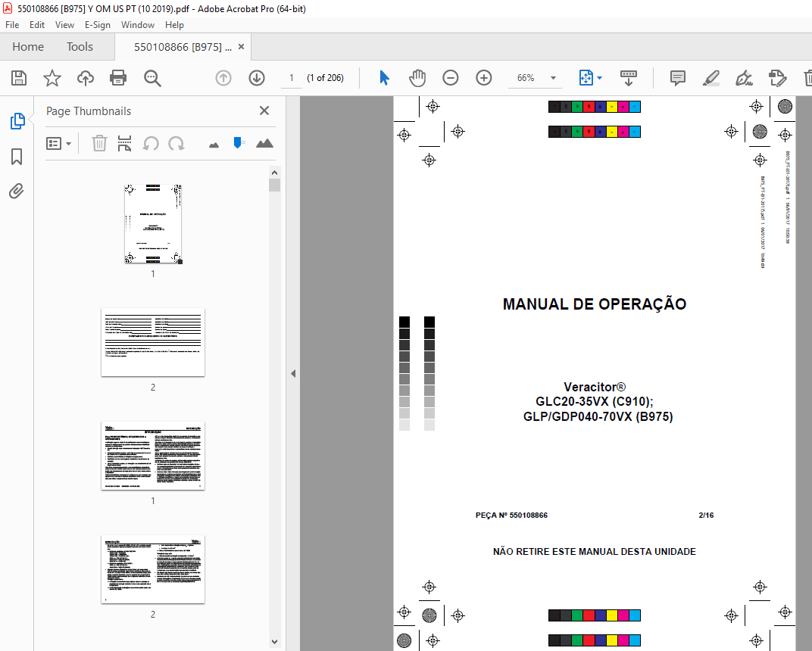812x651 pixels.
Task: Open the Find text search tool
Action: [x=152, y=78]
